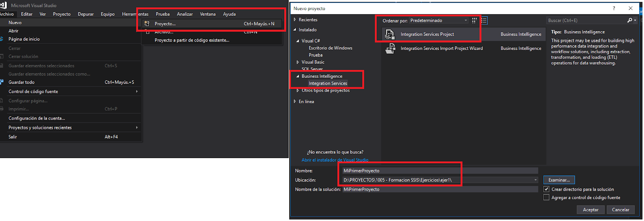Click the Cancelar button
644x221 pixels.
[620, 210]
